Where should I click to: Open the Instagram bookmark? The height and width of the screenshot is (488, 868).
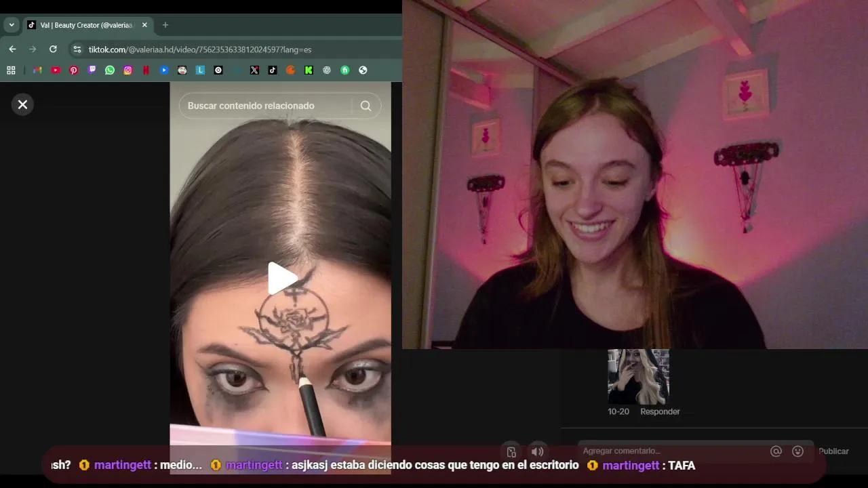click(127, 70)
